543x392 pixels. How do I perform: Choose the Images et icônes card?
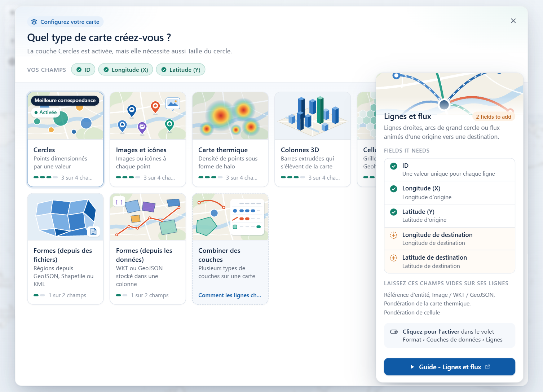click(148, 140)
